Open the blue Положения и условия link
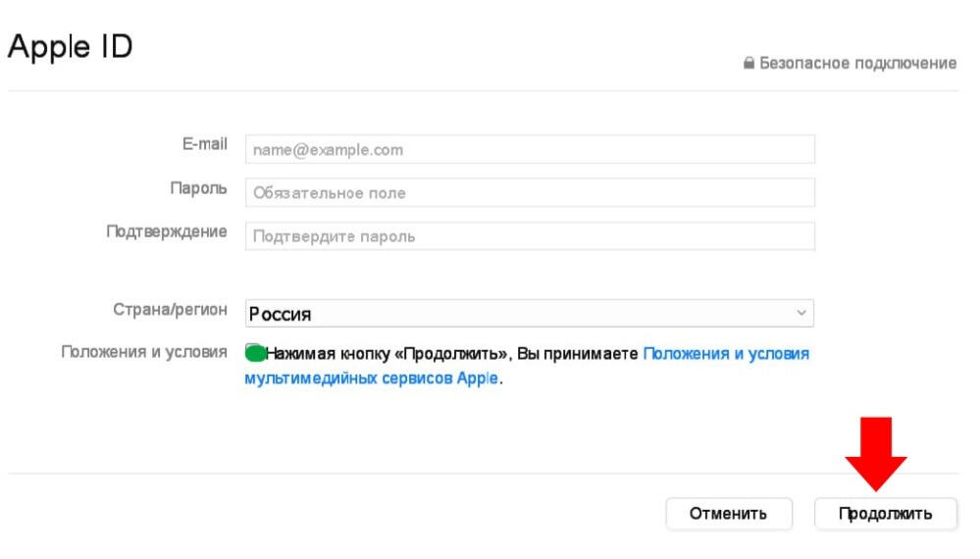 (x=726, y=353)
